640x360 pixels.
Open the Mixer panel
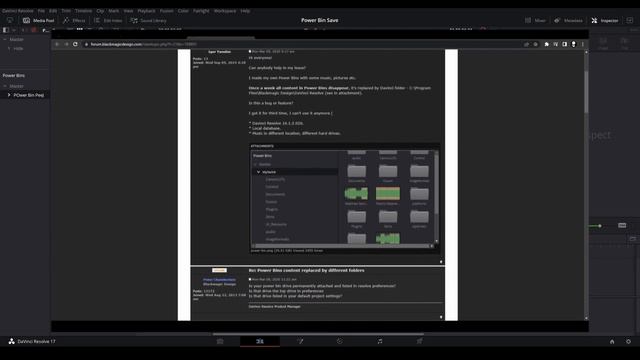535,20
